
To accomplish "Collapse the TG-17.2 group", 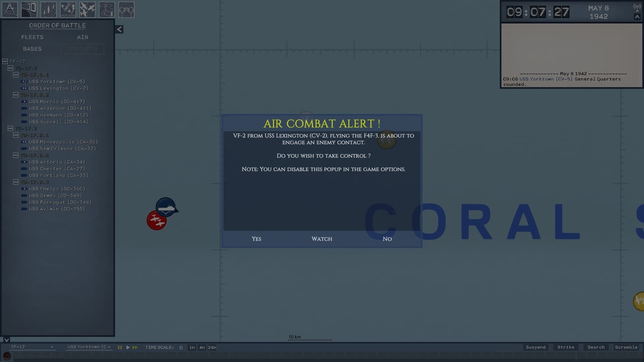I will 10,128.
